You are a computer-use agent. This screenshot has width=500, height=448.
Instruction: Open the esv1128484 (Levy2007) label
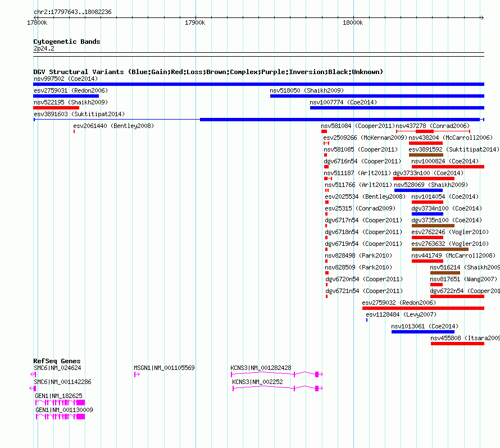pos(401,314)
